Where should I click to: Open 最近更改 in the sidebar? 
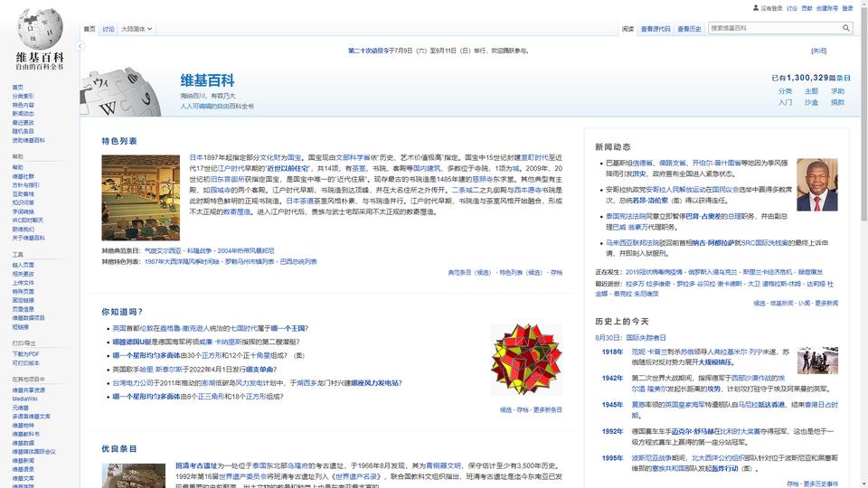click(x=23, y=123)
